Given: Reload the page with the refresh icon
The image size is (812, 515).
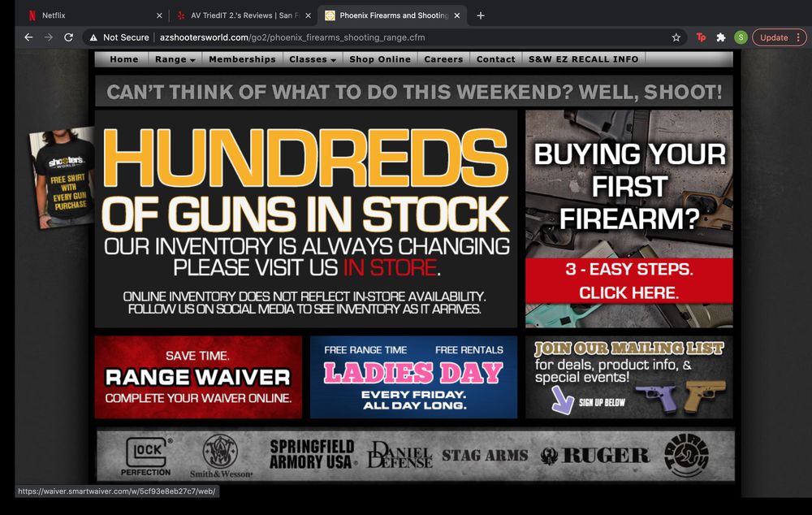Looking at the screenshot, I should coord(69,37).
